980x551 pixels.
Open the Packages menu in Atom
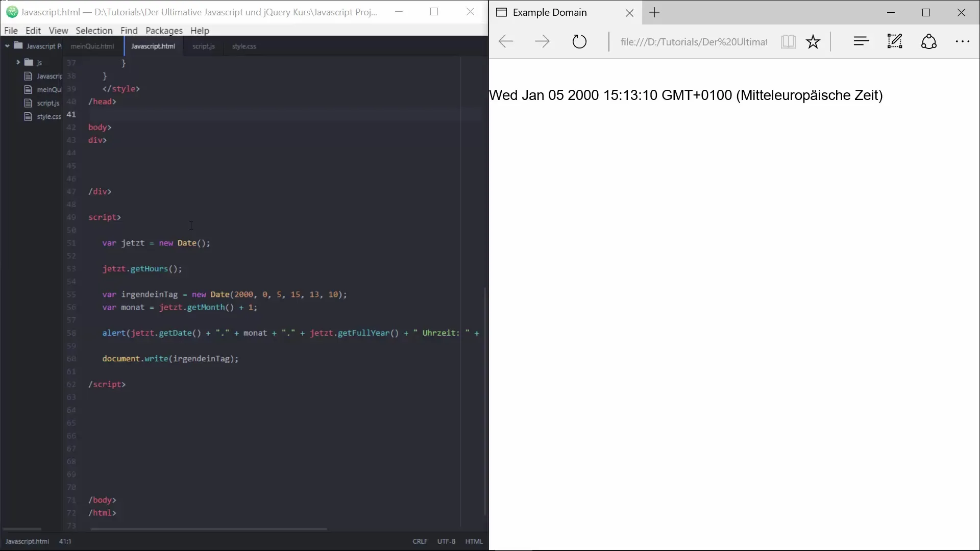pos(164,31)
